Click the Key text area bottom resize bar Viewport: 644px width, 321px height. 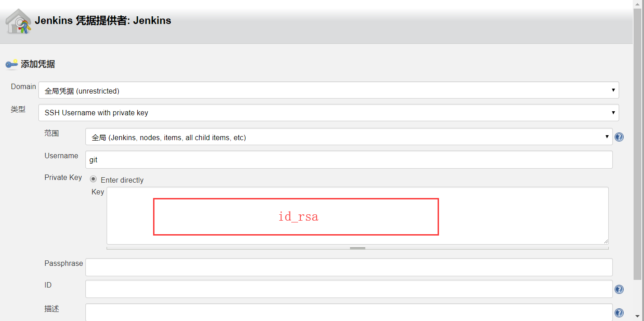(358, 248)
